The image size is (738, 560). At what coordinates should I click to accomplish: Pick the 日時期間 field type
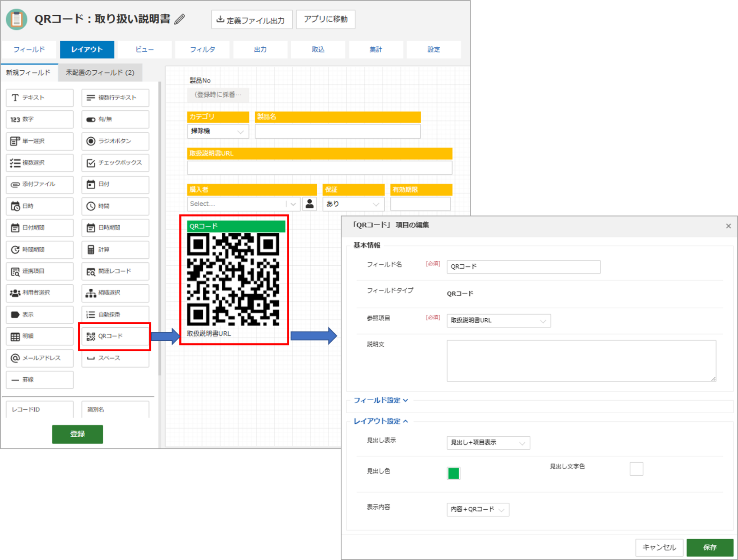click(115, 228)
